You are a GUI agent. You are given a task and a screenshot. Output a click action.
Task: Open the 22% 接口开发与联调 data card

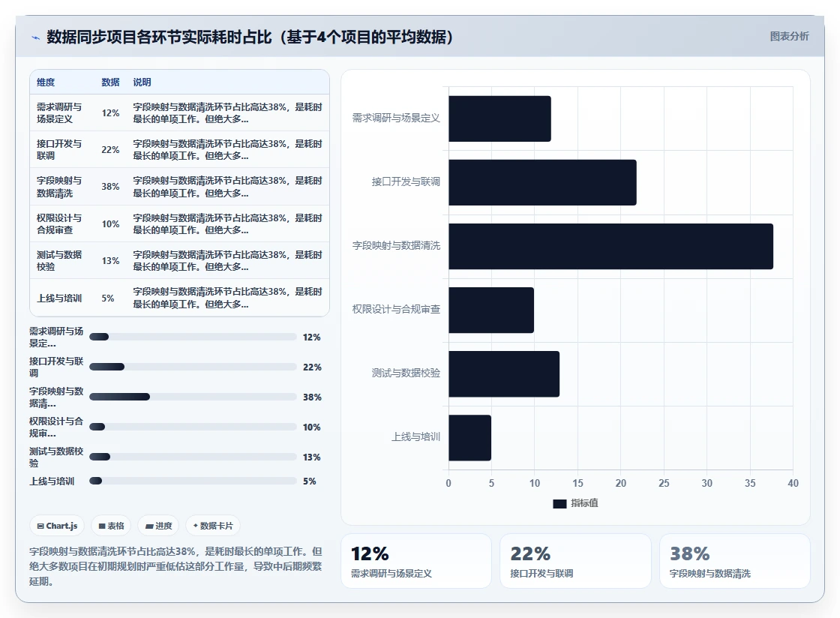[x=575, y=561]
